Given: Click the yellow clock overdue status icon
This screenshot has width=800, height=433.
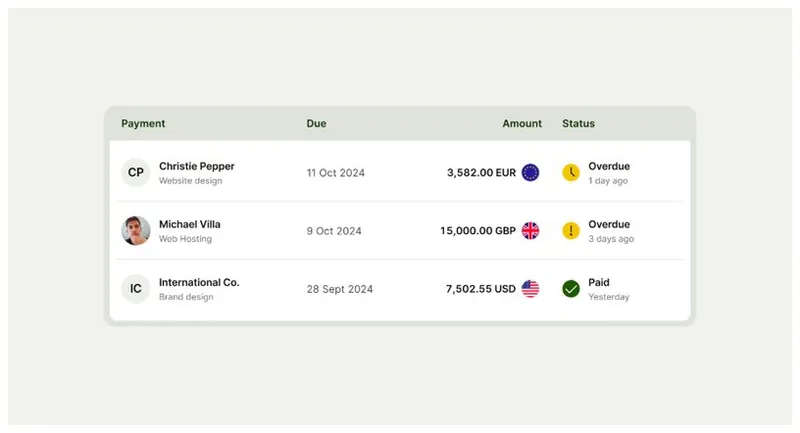Looking at the screenshot, I should tap(571, 172).
